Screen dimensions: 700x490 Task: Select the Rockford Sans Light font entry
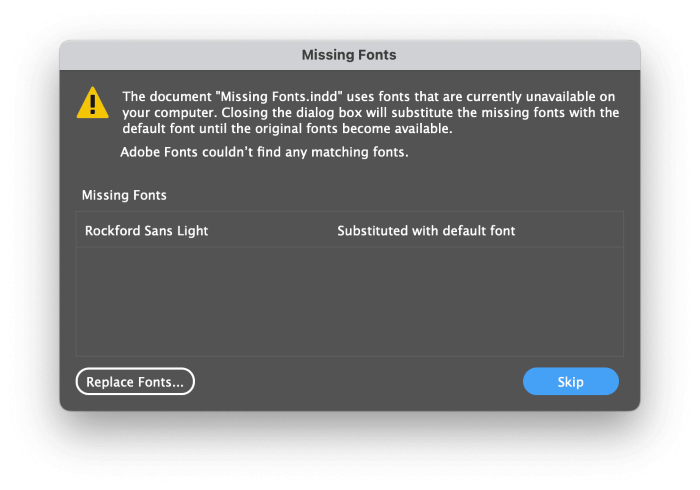(350, 230)
